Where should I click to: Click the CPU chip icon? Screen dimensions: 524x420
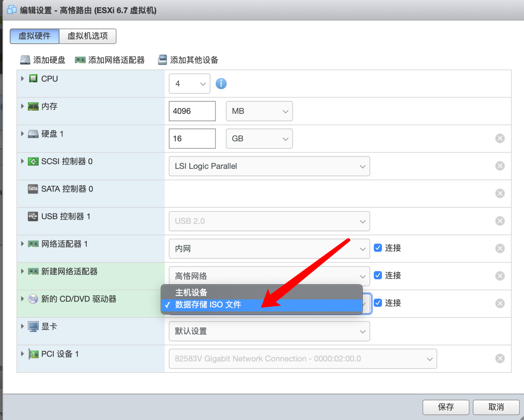[x=33, y=79]
